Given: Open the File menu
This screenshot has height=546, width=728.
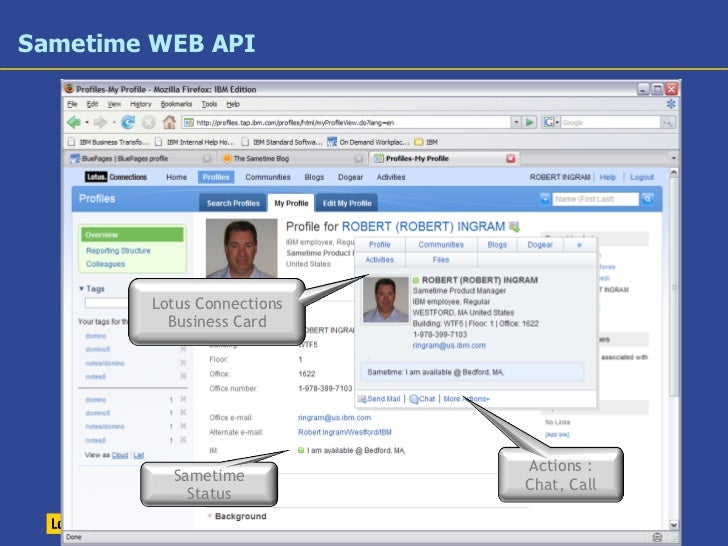Looking at the screenshot, I should pyautogui.click(x=72, y=104).
